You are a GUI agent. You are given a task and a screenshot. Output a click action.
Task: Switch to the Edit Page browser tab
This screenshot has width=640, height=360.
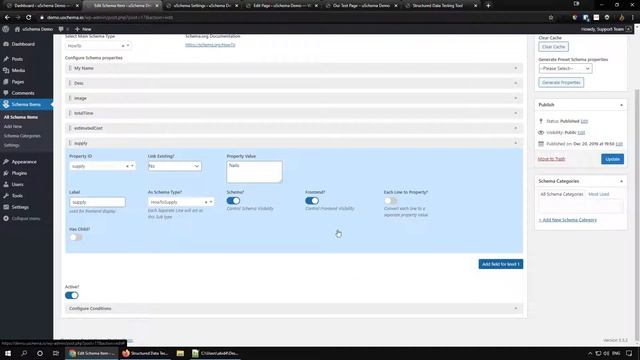(x=282, y=6)
